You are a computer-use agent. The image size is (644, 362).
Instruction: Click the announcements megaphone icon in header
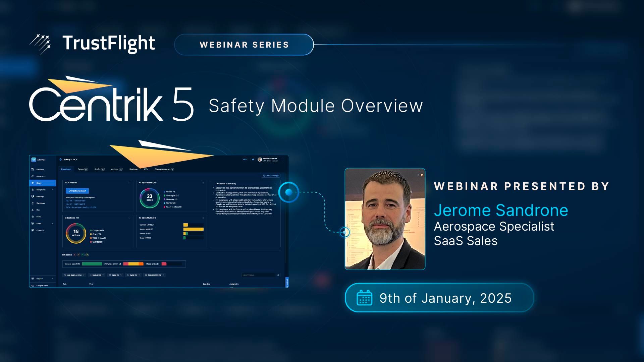coord(253,160)
